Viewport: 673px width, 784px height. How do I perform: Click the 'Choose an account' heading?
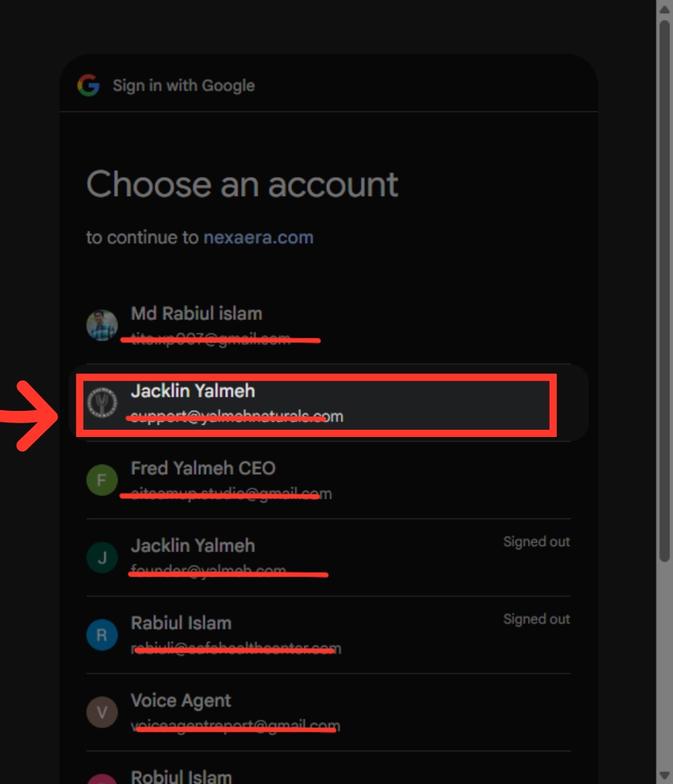pyautogui.click(x=242, y=184)
